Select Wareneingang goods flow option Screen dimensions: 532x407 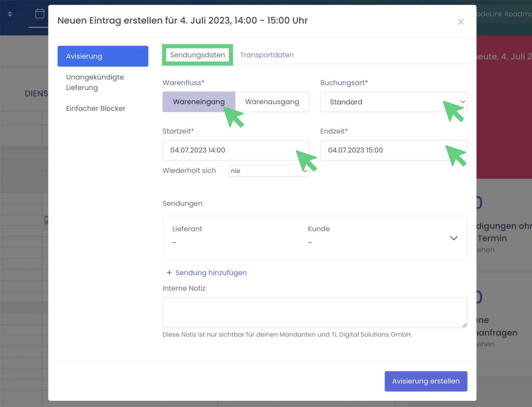point(199,102)
